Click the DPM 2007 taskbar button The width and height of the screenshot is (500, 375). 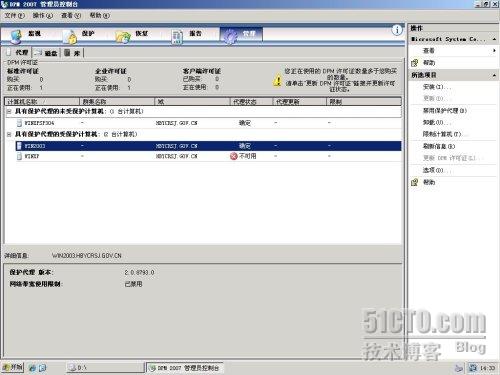(185, 368)
